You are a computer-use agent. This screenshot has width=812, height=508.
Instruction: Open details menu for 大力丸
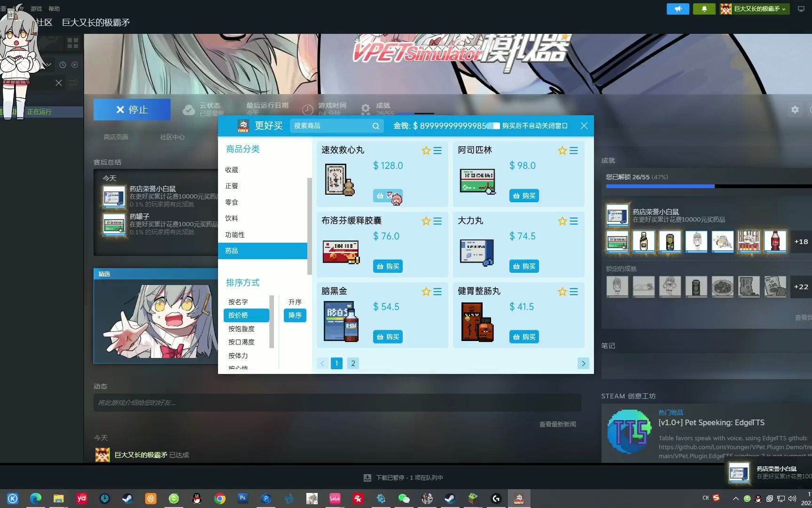pos(574,221)
